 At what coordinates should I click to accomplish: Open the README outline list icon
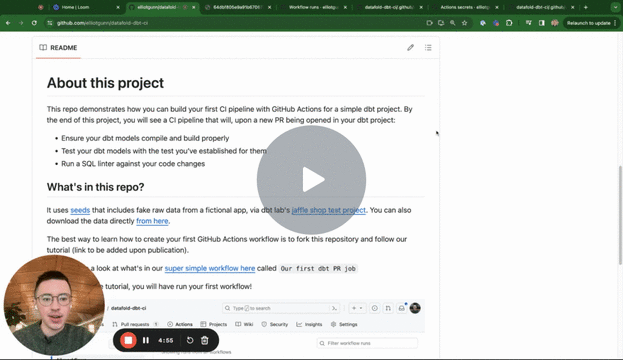428,48
